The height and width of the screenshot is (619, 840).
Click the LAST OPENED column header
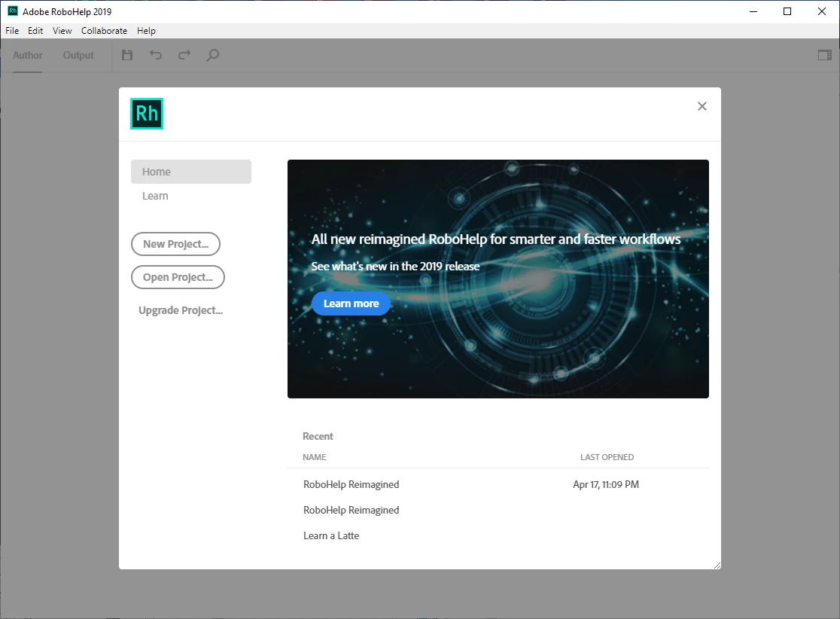click(x=607, y=457)
